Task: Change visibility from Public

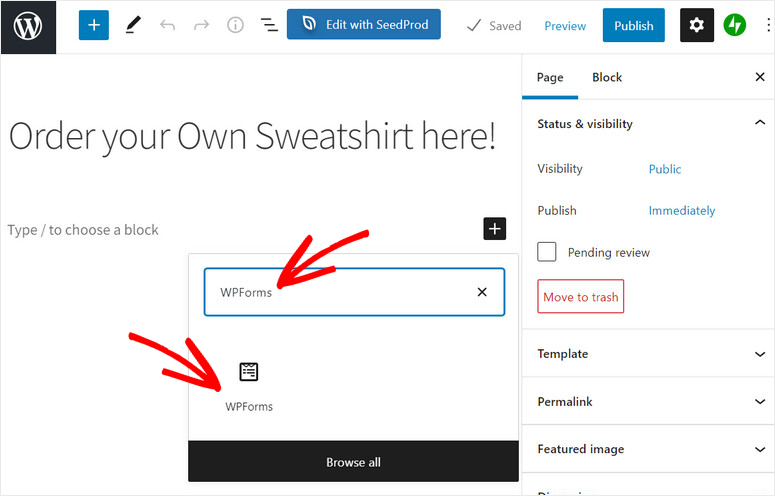Action: click(665, 169)
